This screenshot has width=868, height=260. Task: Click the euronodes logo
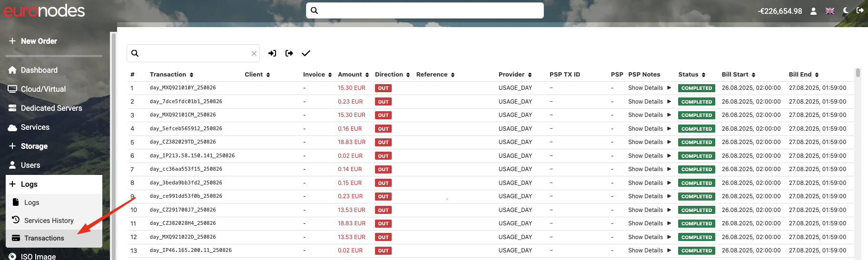click(44, 10)
